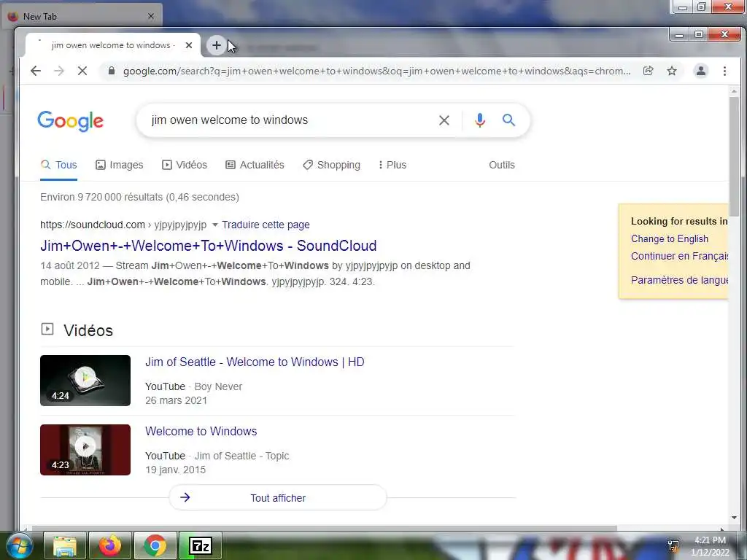Image resolution: width=747 pixels, height=560 pixels.
Task: Switch to the Images tab
Action: [119, 165]
